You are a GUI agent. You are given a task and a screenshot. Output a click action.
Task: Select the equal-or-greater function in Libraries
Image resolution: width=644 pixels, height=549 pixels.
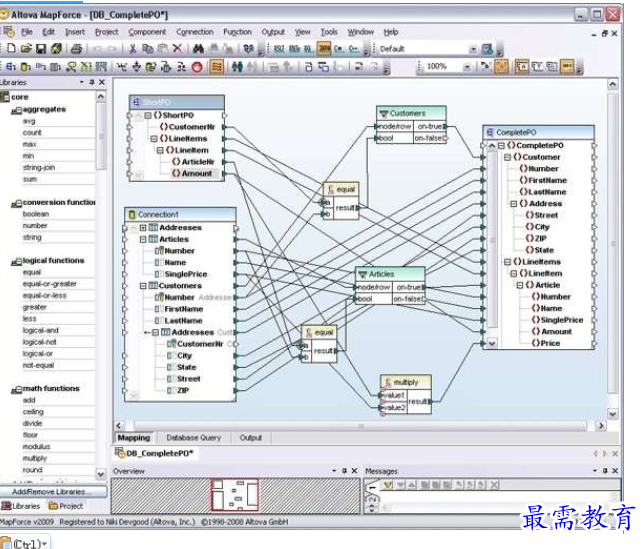(x=50, y=284)
